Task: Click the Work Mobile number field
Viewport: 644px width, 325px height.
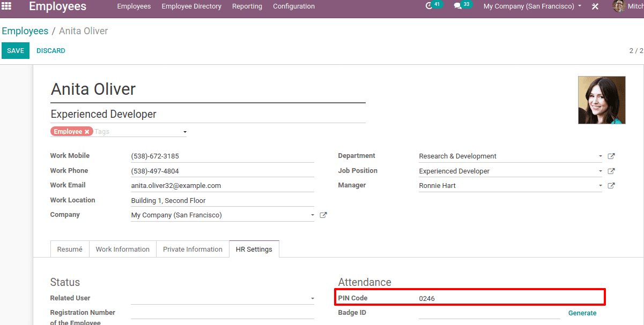Action: 223,156
